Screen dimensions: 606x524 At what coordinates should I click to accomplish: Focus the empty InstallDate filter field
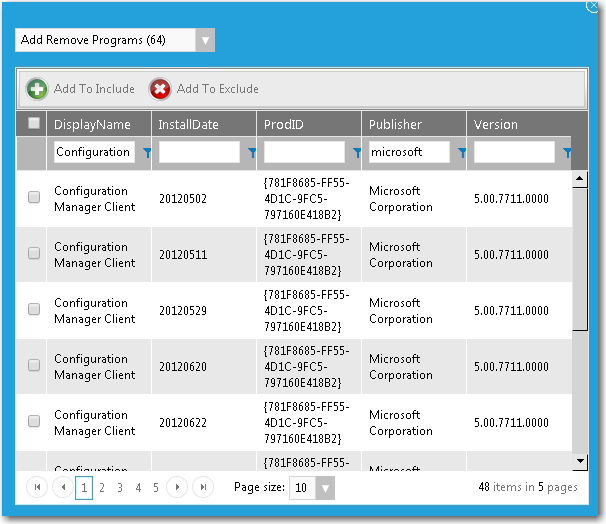click(199, 152)
